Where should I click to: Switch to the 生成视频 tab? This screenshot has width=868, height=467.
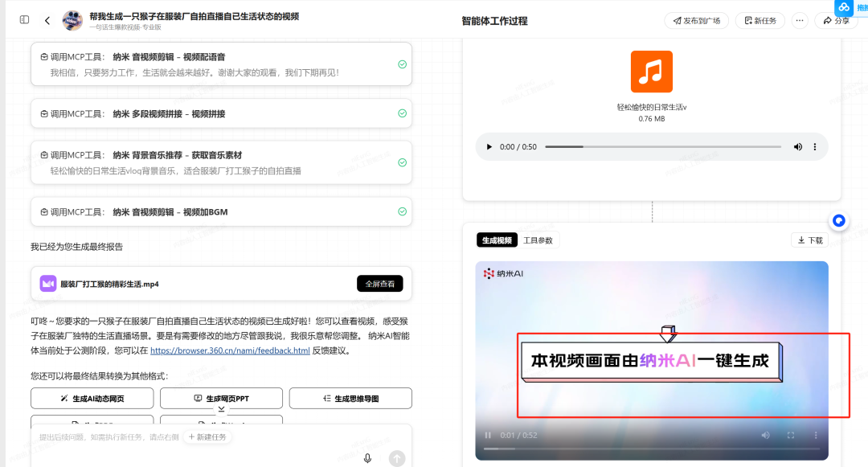497,240
